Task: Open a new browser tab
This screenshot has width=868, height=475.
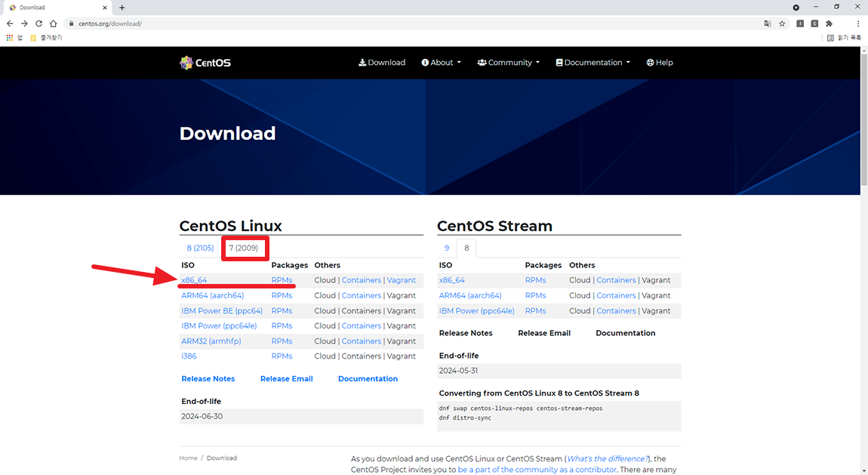Action: click(x=122, y=8)
